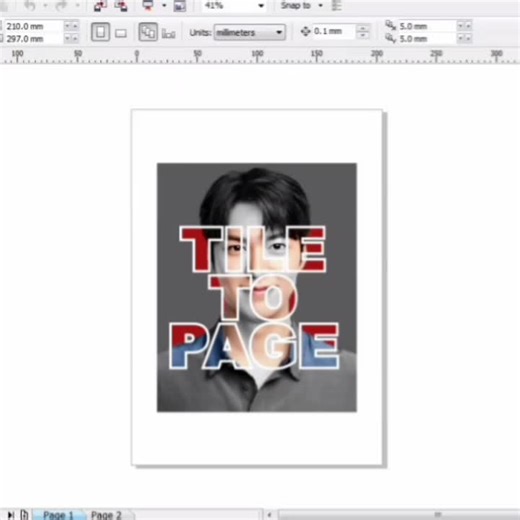Viewport: 520px width, 520px height.
Task: Toggle the All Pages layout button
Action: point(148,32)
